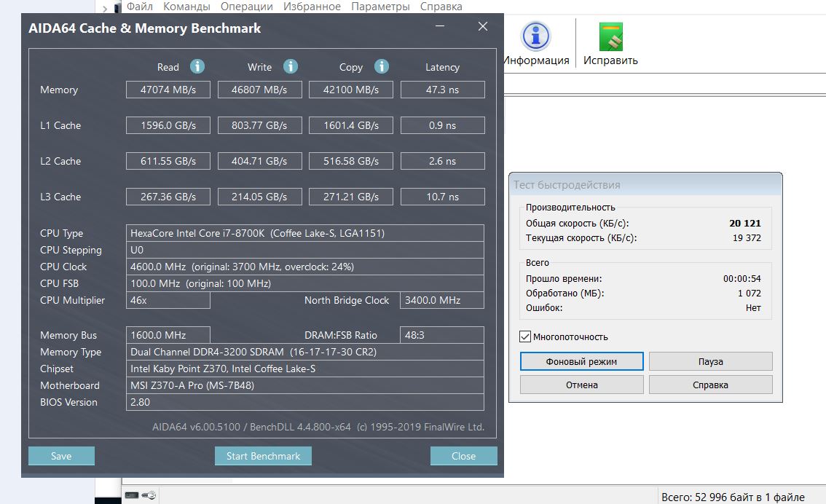Click Chipset Intel Kaby Point Z370 field
The height and width of the screenshot is (504, 826).
pos(305,369)
